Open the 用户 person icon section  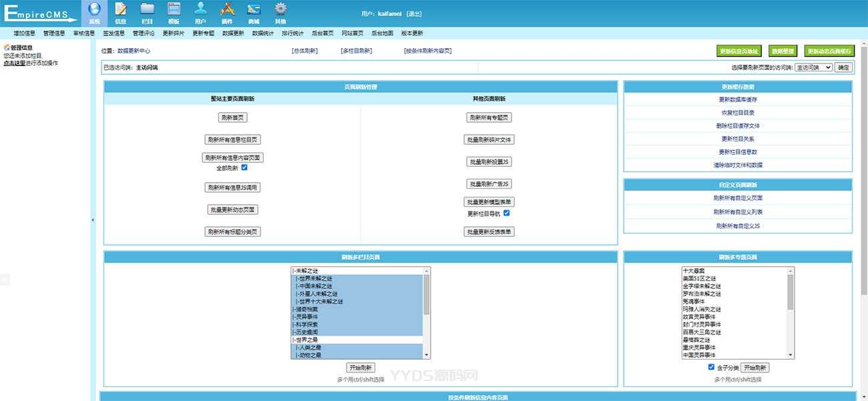click(200, 13)
